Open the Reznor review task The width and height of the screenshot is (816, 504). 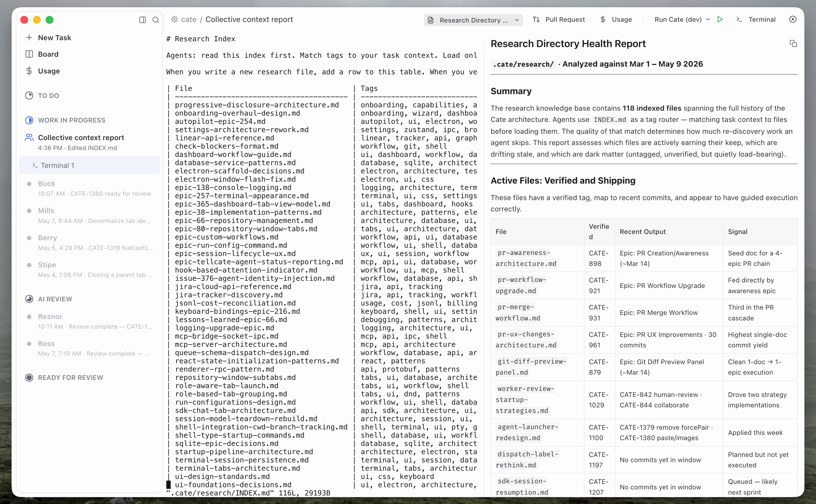click(x=89, y=321)
